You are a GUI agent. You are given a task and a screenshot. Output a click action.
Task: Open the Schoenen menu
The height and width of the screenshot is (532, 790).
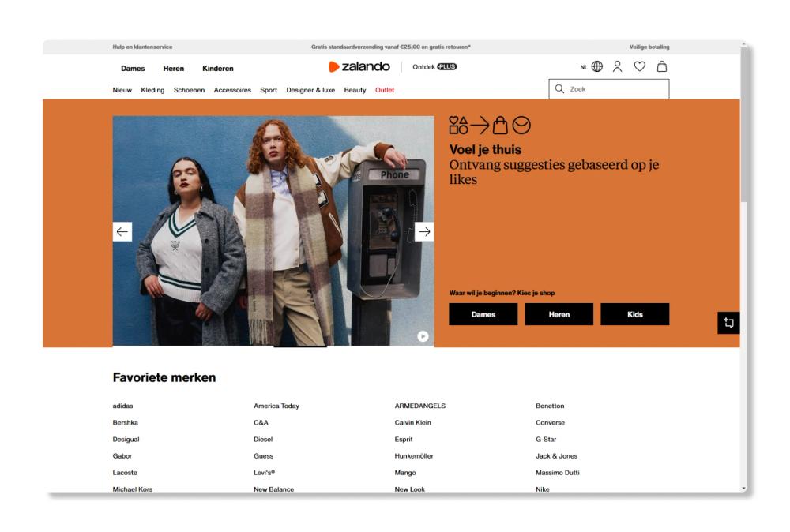coord(189,90)
